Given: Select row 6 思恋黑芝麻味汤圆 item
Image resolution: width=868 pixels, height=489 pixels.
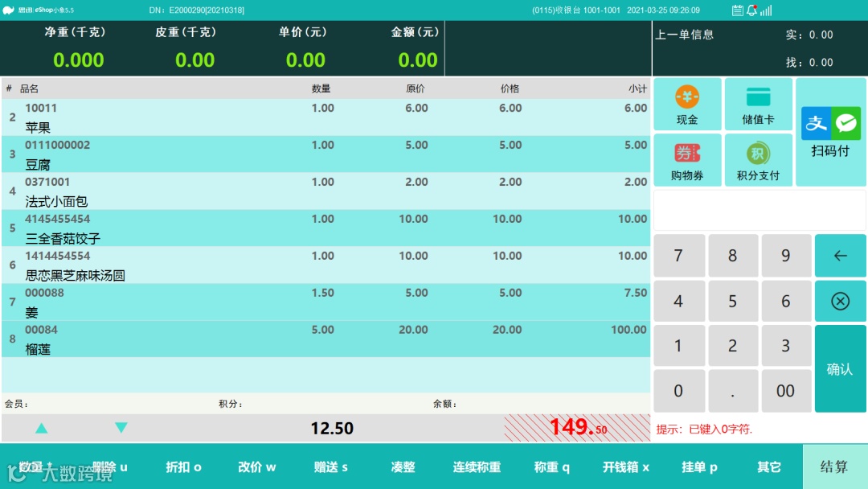Looking at the screenshot, I should pyautogui.click(x=326, y=265).
